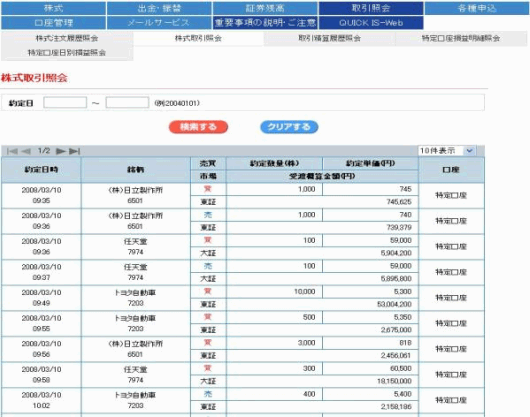Switch to 取引精算履歴照会 sub-tab

coord(329,38)
